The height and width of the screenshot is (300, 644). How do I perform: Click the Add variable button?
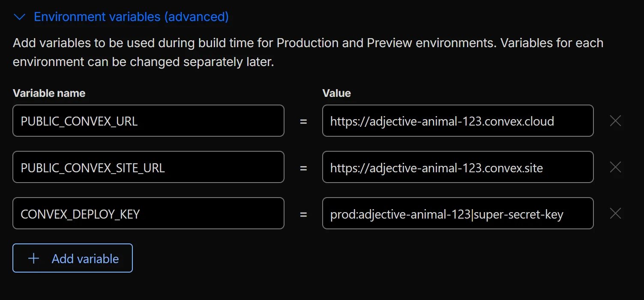72,258
